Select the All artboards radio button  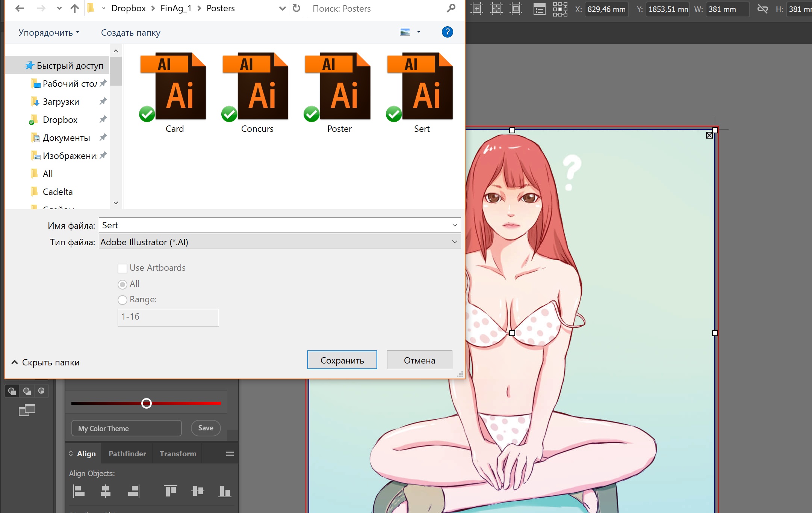[x=122, y=284]
